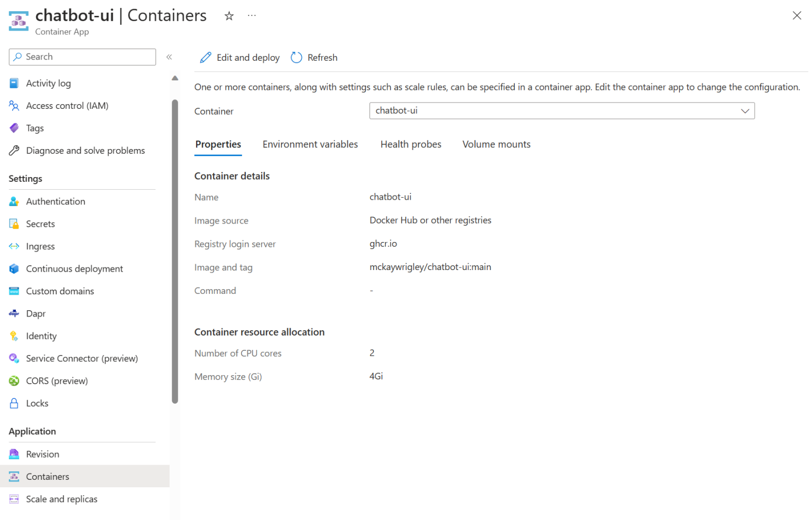Open Ingress settings via its icon
This screenshot has height=520, width=812.
[x=14, y=246]
